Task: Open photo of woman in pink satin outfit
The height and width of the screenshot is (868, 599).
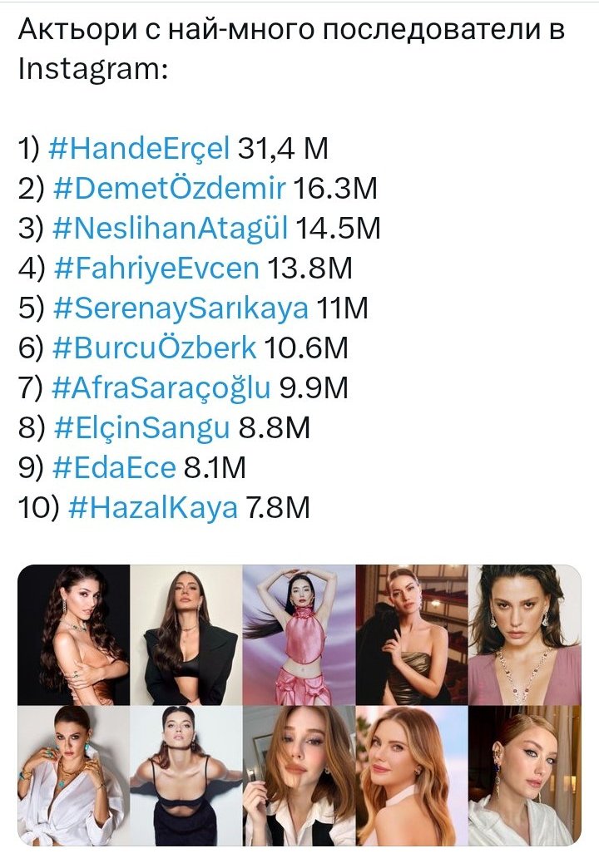Action: tap(299, 634)
